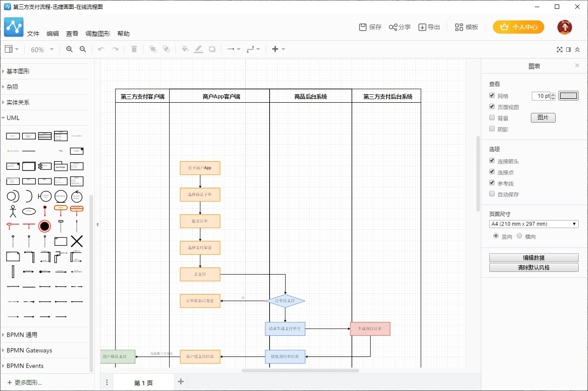This screenshot has width=588, height=391.
Task: Open the waypoint style dropdown
Action: [x=253, y=49]
